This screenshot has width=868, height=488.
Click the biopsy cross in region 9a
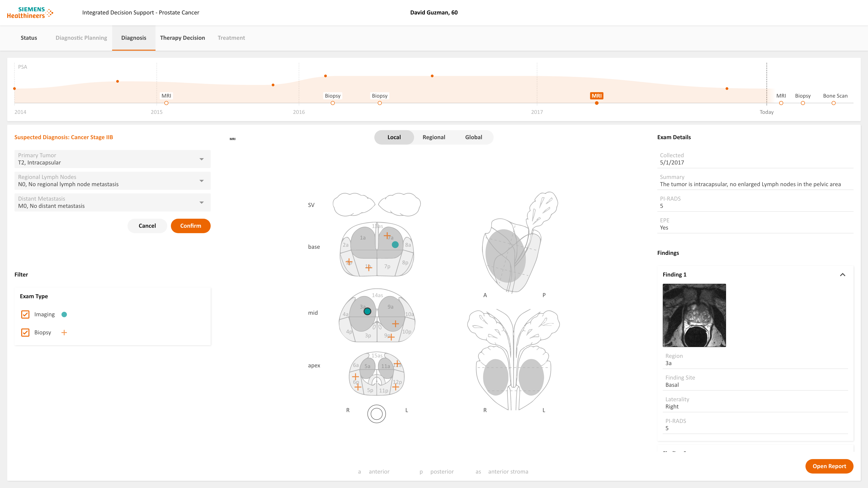coord(395,324)
